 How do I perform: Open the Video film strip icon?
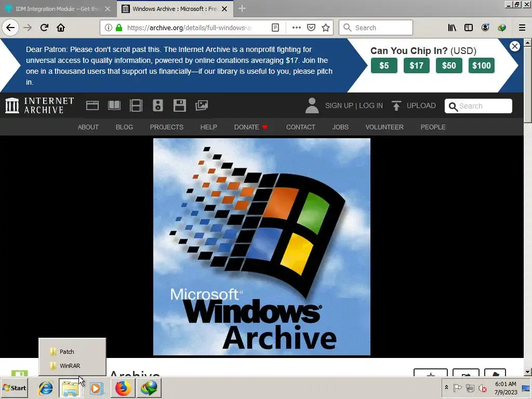[x=136, y=105]
